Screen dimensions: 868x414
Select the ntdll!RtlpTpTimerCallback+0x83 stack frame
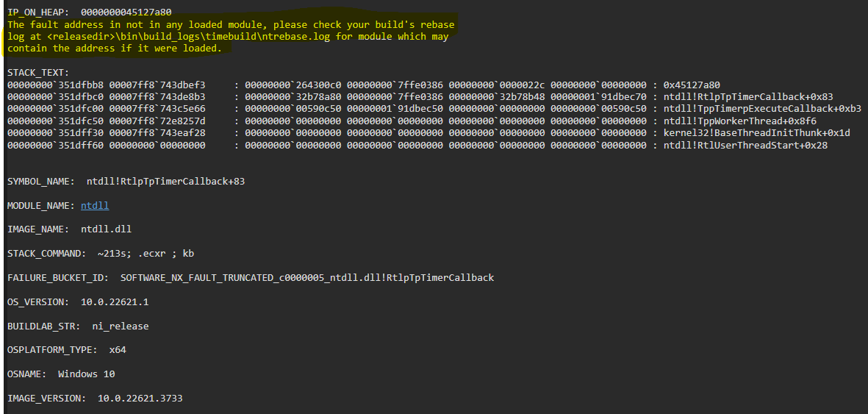[748, 97]
